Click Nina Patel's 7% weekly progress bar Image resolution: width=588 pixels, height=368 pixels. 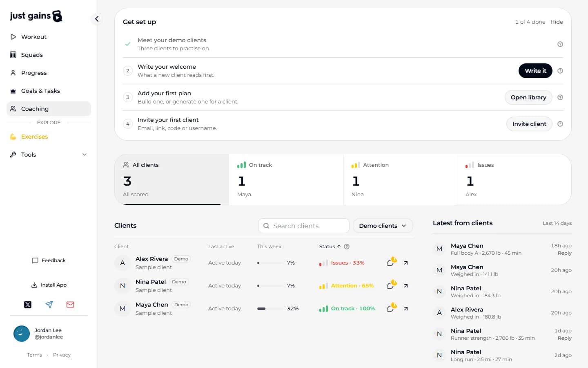tap(270, 286)
